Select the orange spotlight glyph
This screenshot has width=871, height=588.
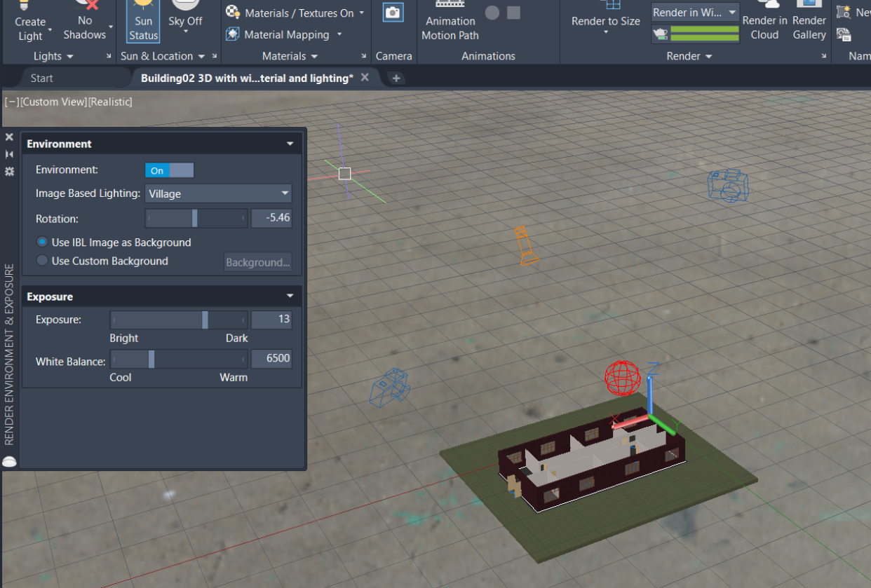pos(525,245)
